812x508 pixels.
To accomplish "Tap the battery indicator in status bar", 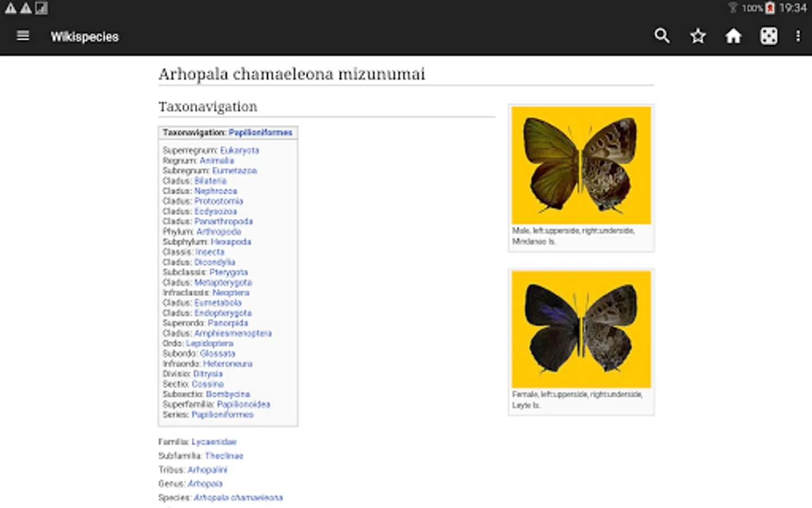I will (770, 8).
